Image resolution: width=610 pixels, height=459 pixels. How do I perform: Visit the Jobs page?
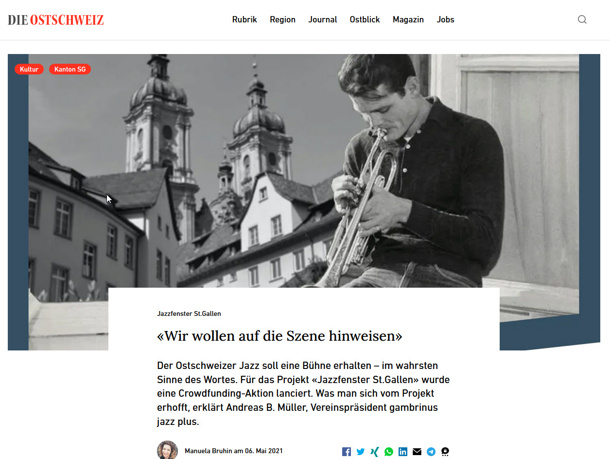click(x=445, y=19)
